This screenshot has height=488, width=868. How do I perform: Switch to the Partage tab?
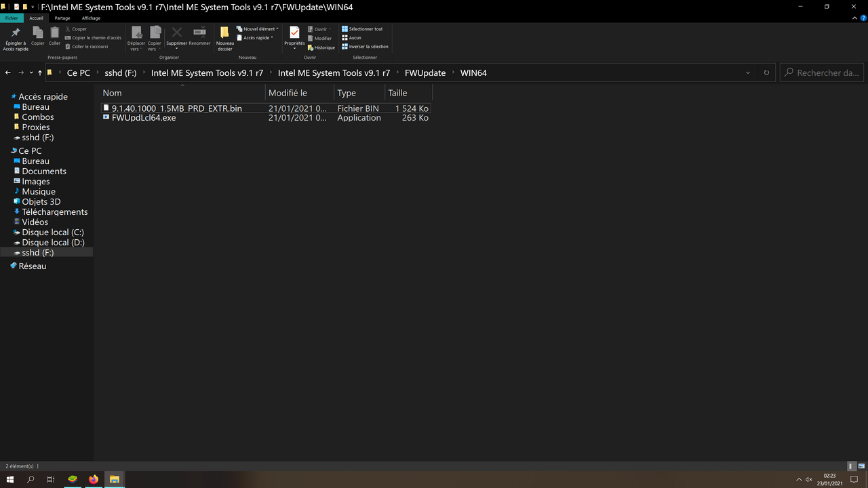(x=62, y=18)
